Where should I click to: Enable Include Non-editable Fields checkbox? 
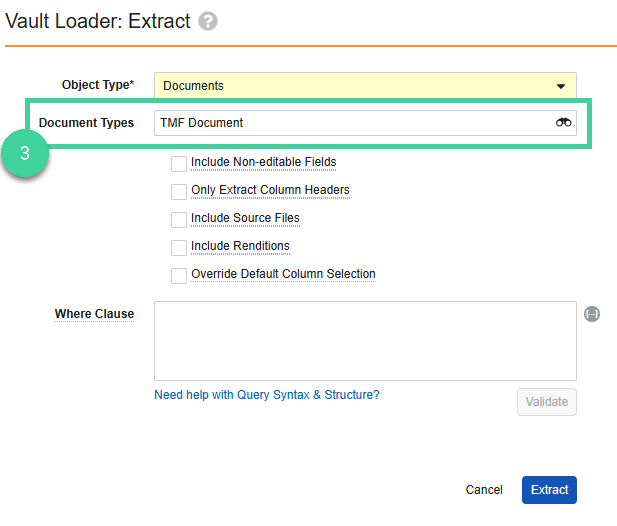point(179,164)
